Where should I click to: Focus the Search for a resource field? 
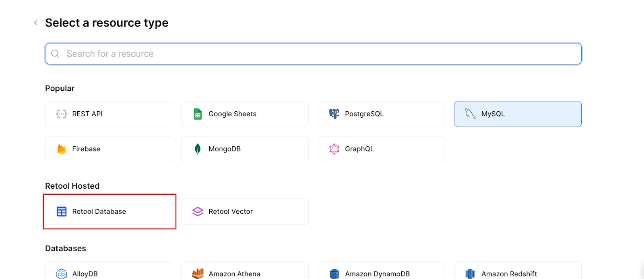coord(313,54)
